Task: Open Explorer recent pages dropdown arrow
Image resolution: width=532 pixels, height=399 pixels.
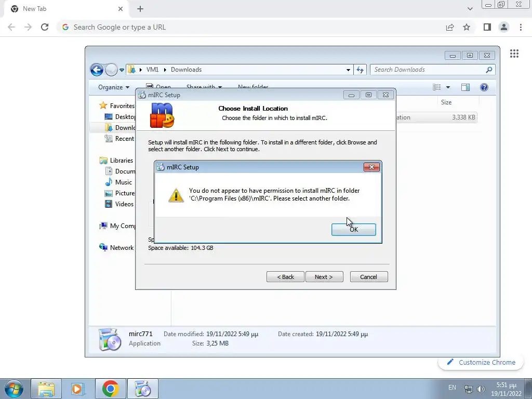Action: [122, 70]
